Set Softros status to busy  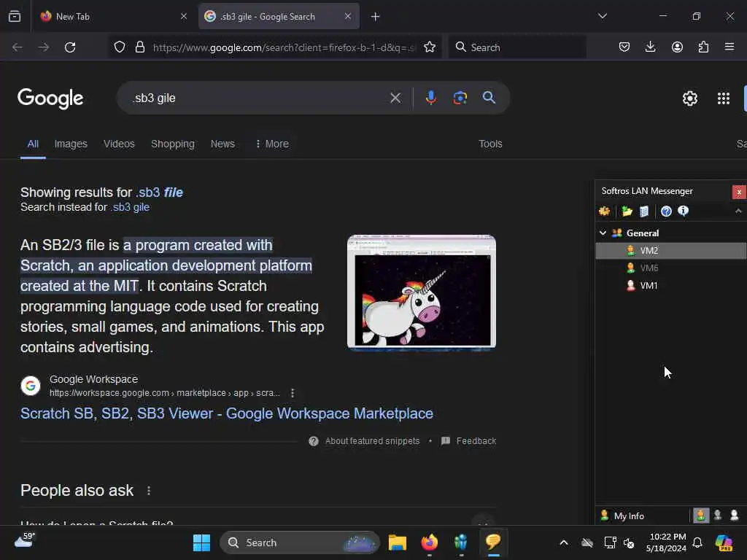[718, 516]
